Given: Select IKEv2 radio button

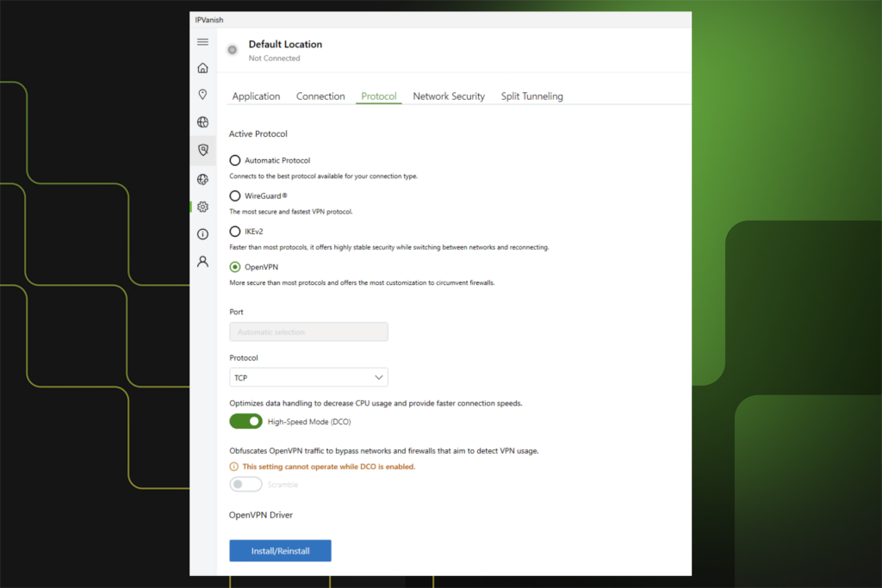Looking at the screenshot, I should click(235, 231).
